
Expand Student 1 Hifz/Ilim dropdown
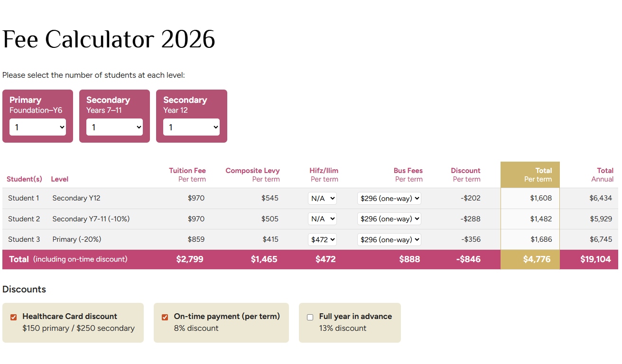pyautogui.click(x=322, y=198)
